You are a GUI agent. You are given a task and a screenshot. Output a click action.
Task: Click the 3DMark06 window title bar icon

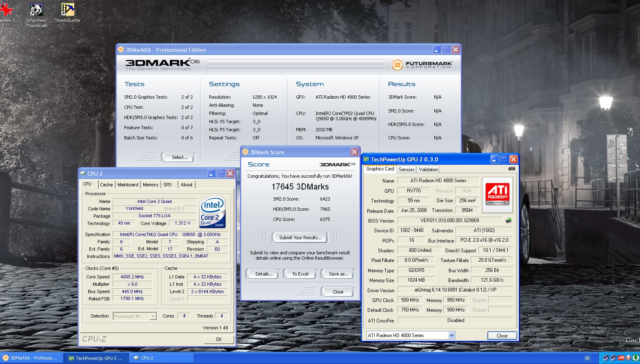click(121, 50)
